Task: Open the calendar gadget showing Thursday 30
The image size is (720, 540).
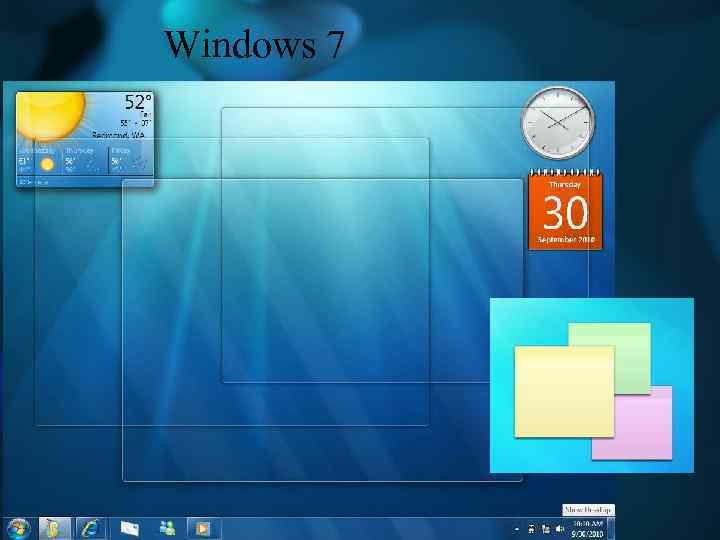Action: pyautogui.click(x=565, y=209)
